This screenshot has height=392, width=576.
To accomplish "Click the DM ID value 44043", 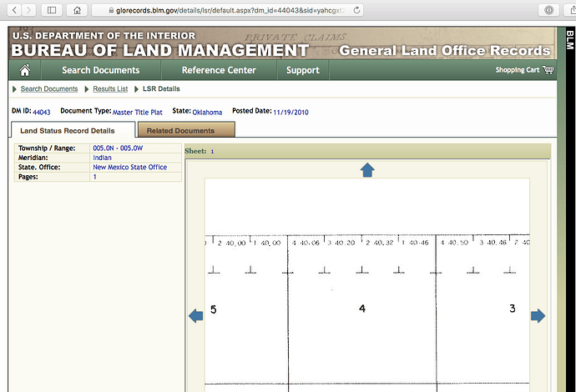I will pos(42,112).
